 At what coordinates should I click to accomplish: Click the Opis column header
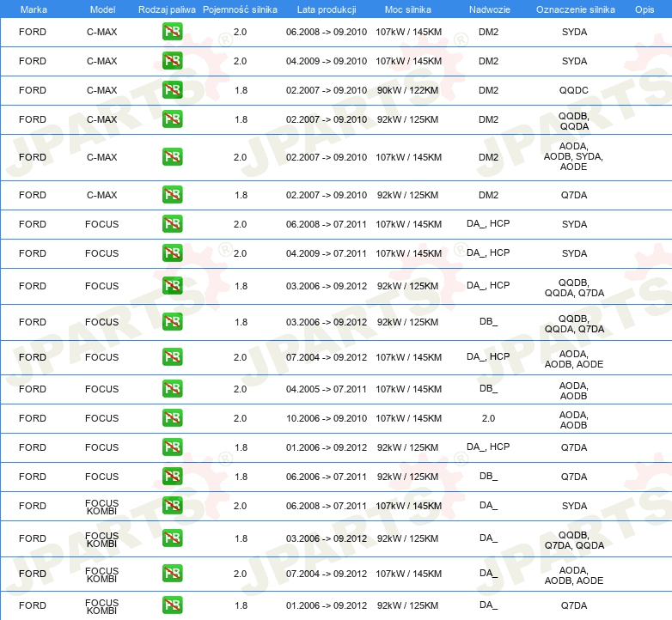[x=645, y=9]
